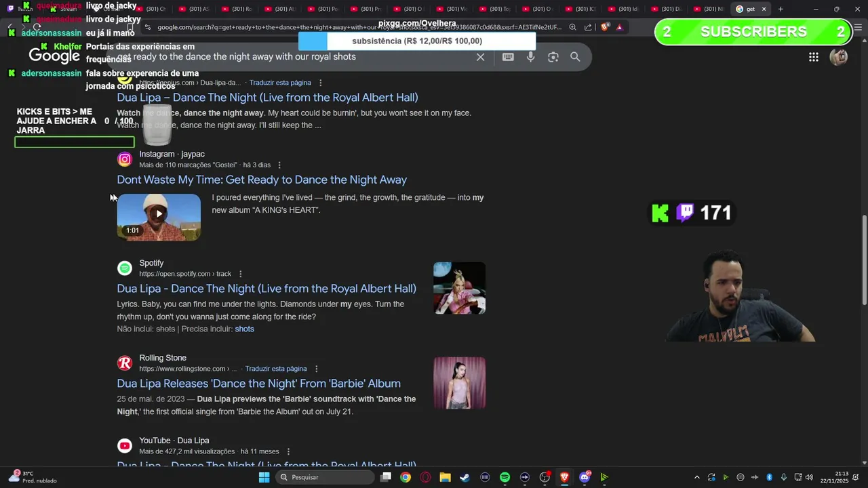
Task: Open a new browser tab
Action: pos(781,9)
